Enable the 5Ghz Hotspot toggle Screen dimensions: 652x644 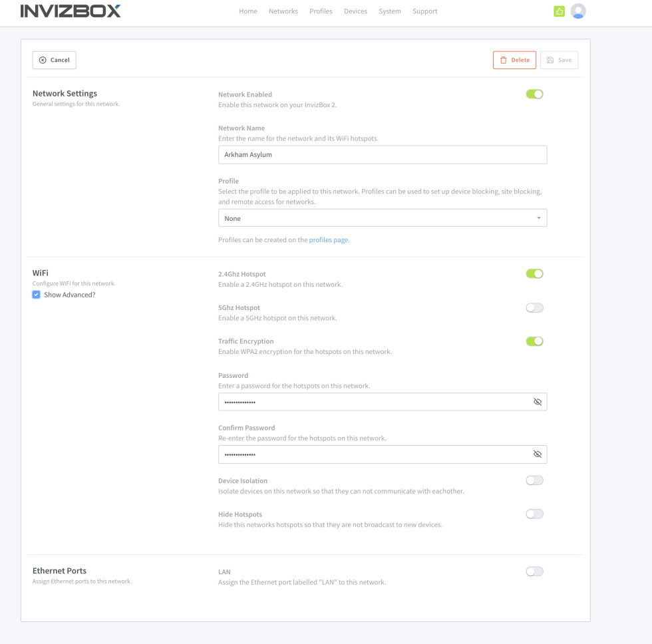pyautogui.click(x=534, y=307)
